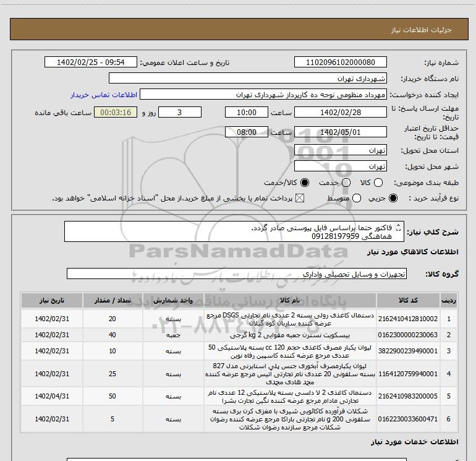Open buyer contact info link اطلاعات تماس خریدار
Image resolution: width=476 pixels, height=461 pixels.
104,95
